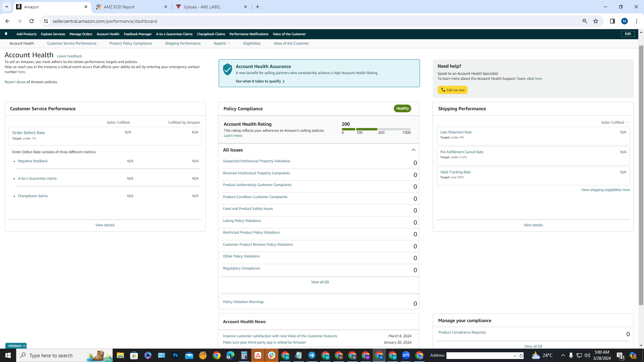Select the Customer Service Performance tab

coord(72,43)
